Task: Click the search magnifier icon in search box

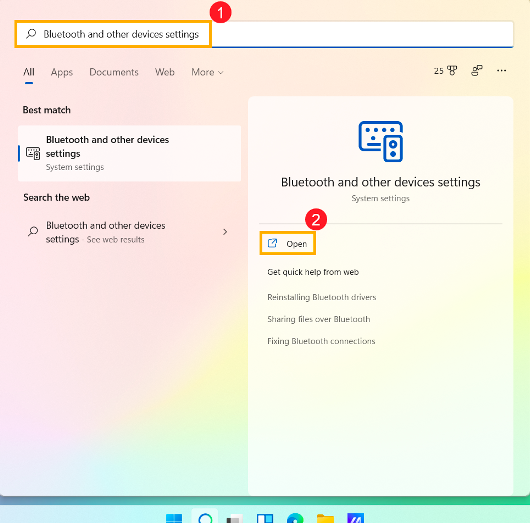Action: click(31, 33)
